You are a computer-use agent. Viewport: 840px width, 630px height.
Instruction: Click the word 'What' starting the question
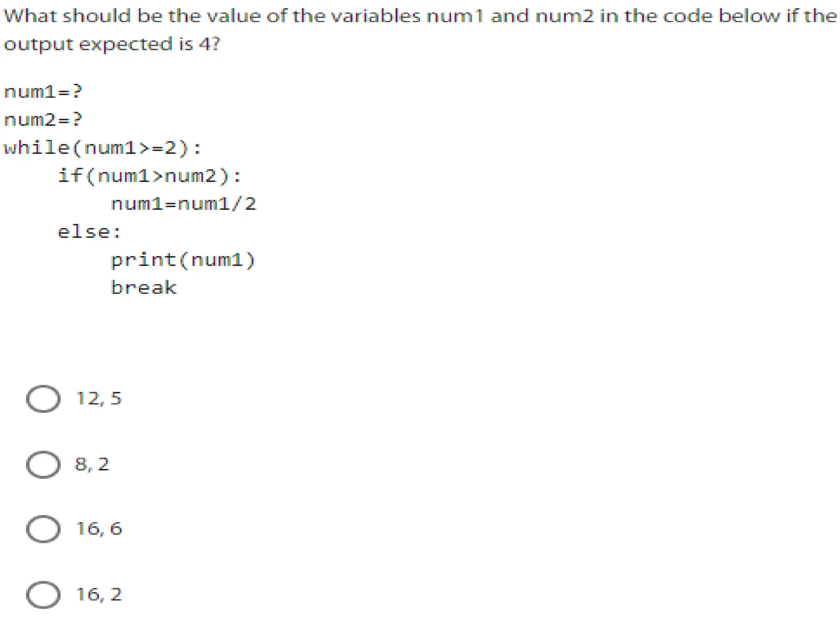click(x=30, y=16)
